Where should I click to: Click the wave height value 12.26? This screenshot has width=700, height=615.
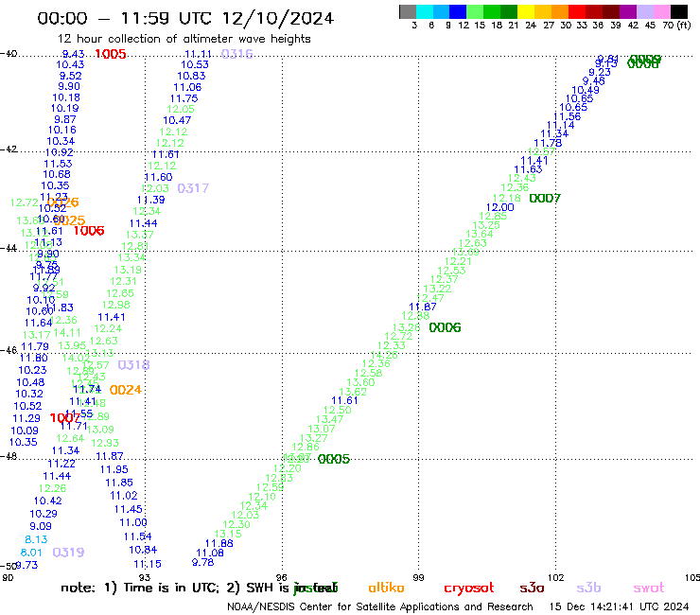tap(52, 488)
